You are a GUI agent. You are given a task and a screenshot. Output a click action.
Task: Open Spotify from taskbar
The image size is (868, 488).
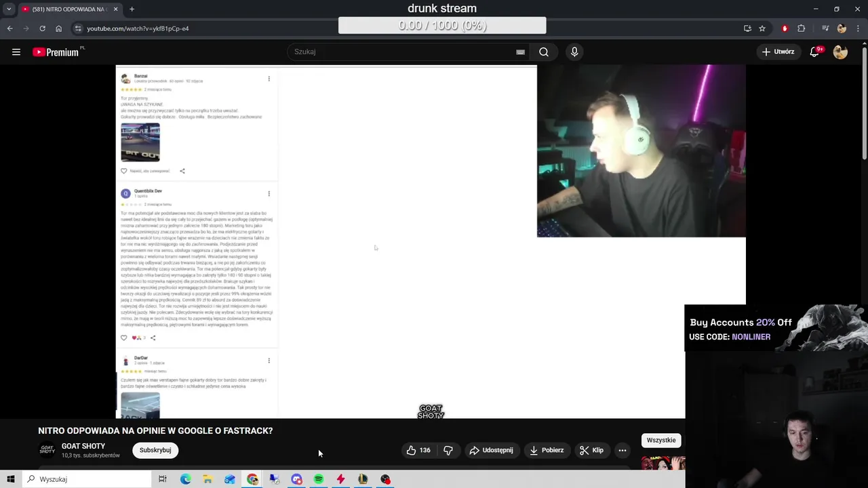[319, 479]
